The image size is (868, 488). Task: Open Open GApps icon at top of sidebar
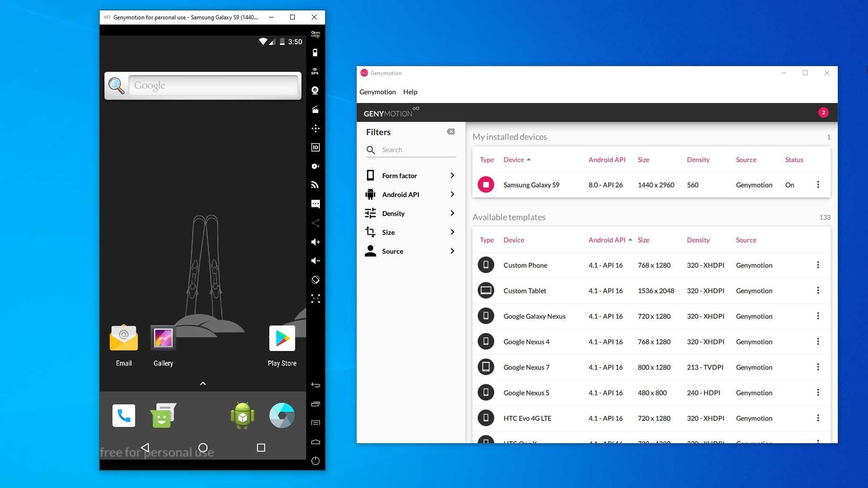(x=315, y=34)
